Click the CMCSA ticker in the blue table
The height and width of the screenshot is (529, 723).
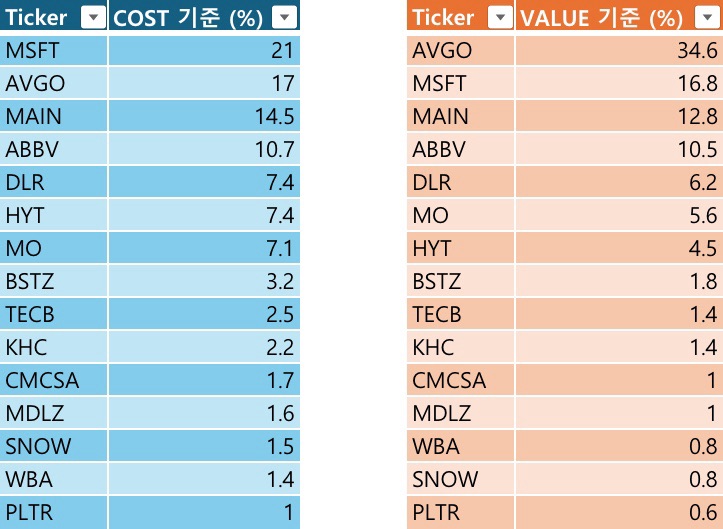(x=42, y=380)
